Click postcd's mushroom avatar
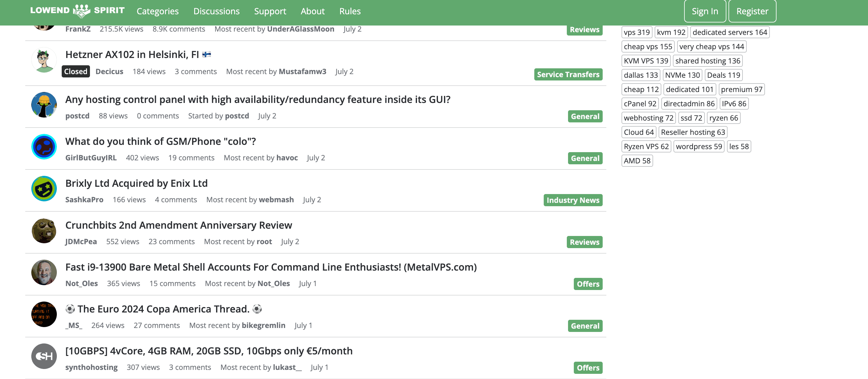868x379 pixels. point(44,105)
